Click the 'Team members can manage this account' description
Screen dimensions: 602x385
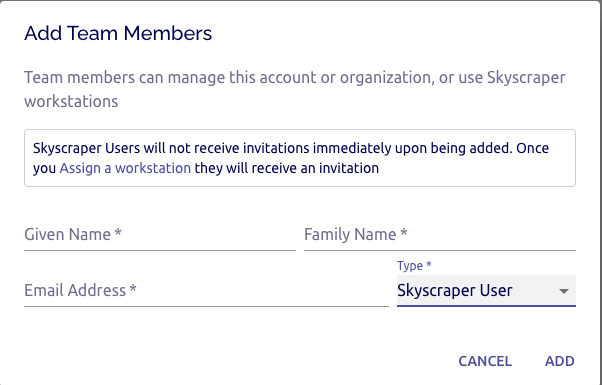click(x=294, y=89)
